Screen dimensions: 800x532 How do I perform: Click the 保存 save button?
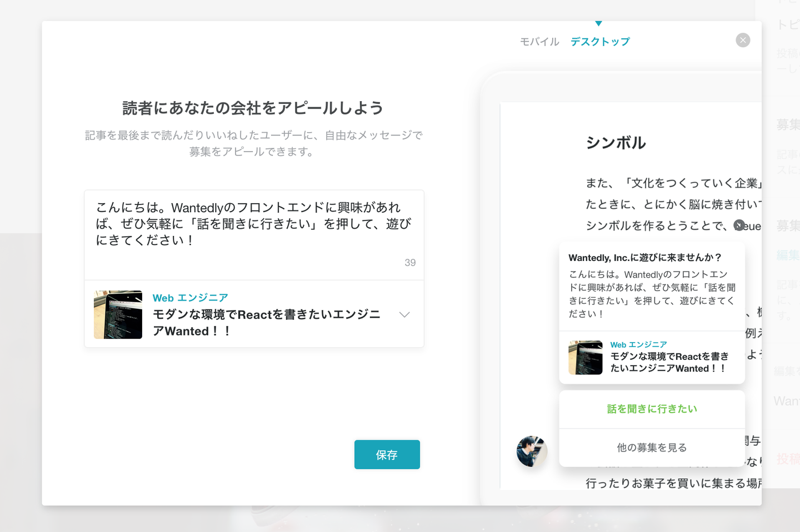point(387,455)
